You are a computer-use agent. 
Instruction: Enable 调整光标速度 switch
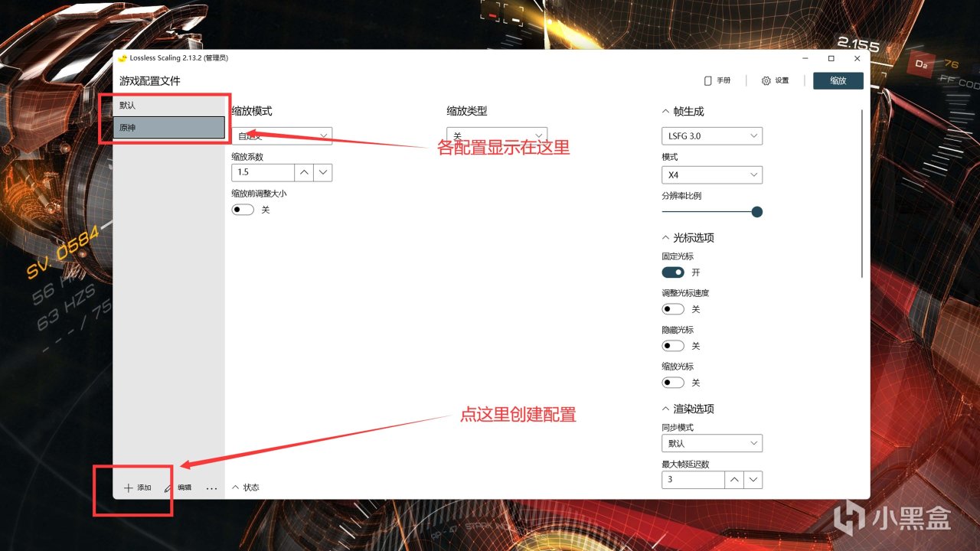point(673,309)
